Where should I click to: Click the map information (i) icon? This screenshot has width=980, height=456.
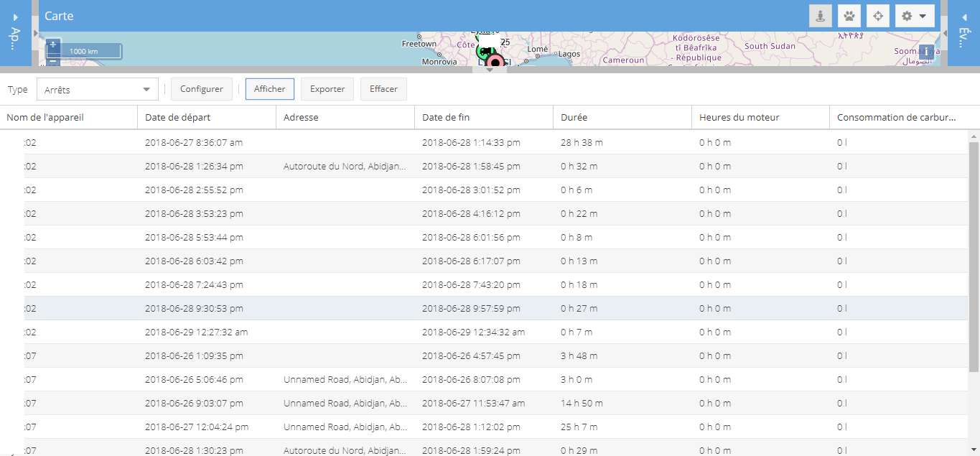pyautogui.click(x=925, y=51)
